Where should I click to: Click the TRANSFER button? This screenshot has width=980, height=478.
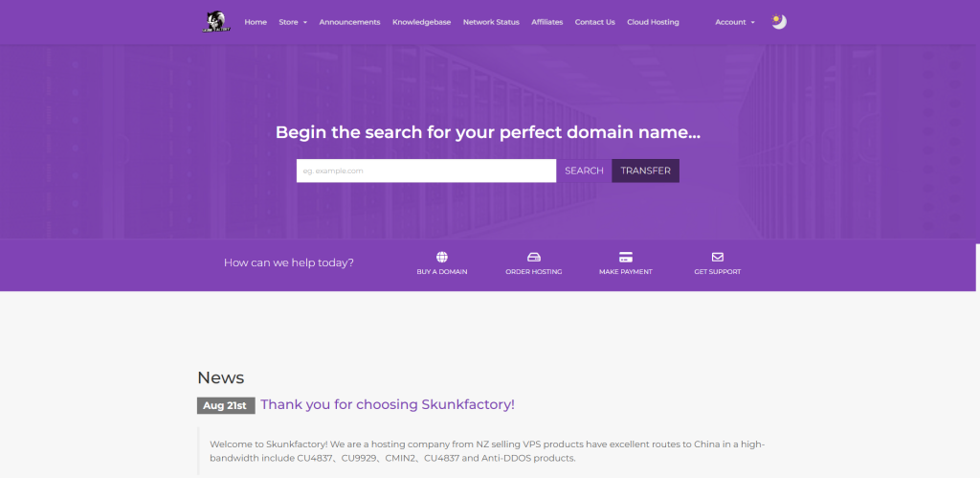tap(646, 171)
